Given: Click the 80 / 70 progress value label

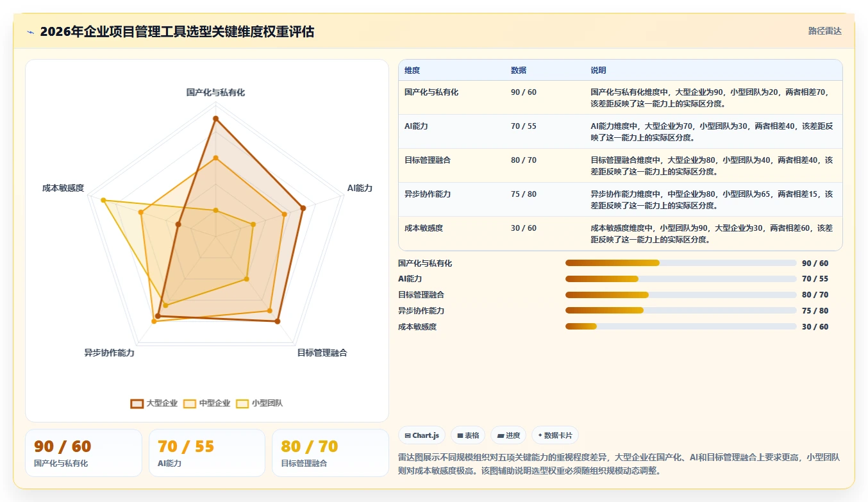Looking at the screenshot, I should [x=815, y=295].
